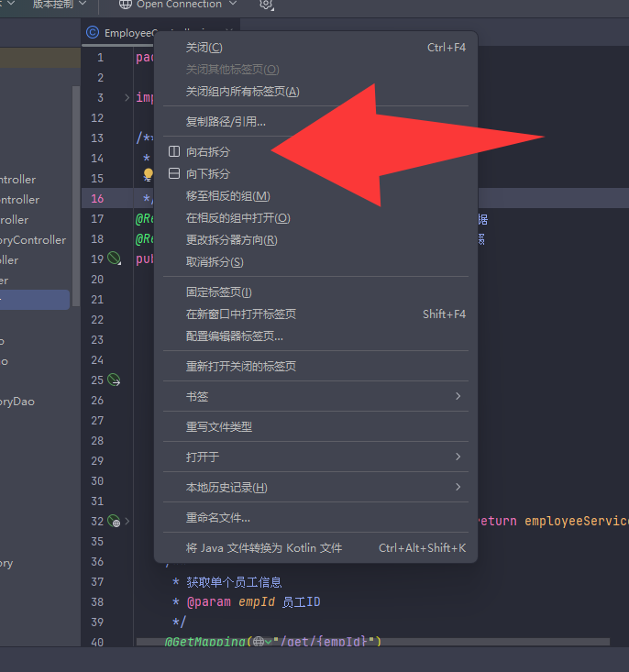Click the empId parameter text on line 38

(x=257, y=601)
